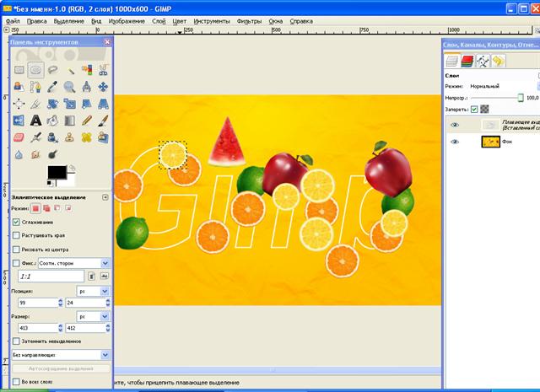The width and height of the screenshot is (540, 392).
Task: Open the Изображение menu
Action: [x=127, y=21]
